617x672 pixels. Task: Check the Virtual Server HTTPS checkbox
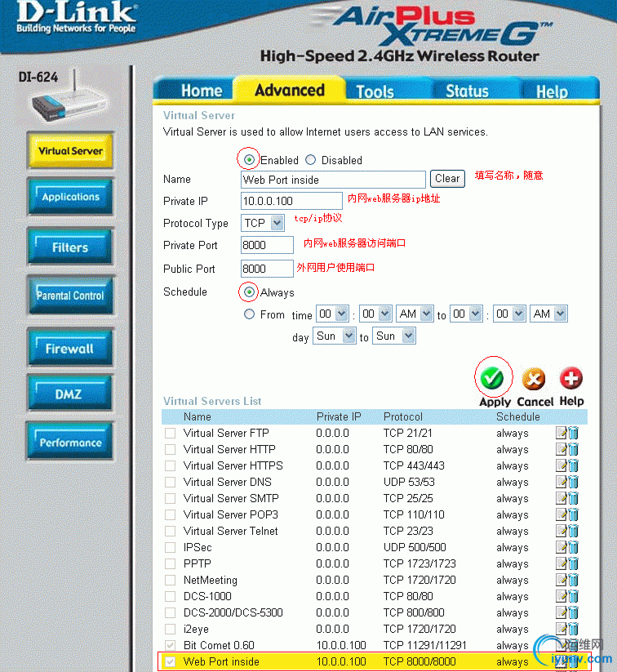pos(170,465)
